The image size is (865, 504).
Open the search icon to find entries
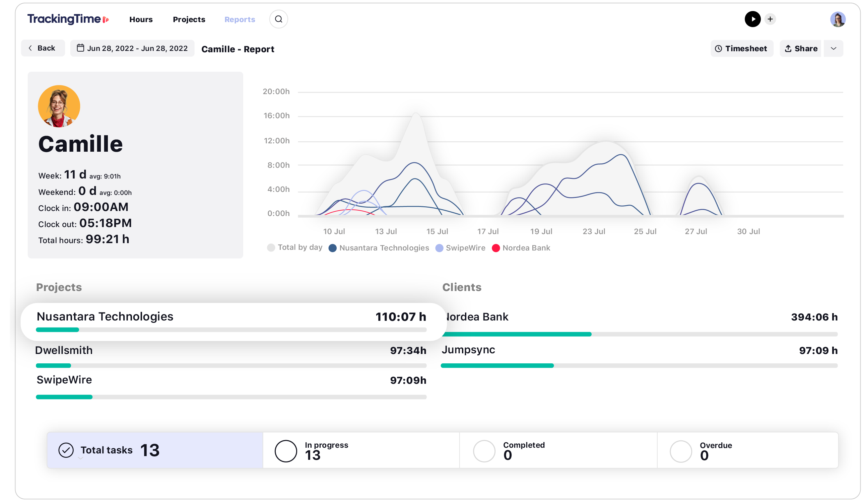[x=279, y=19]
